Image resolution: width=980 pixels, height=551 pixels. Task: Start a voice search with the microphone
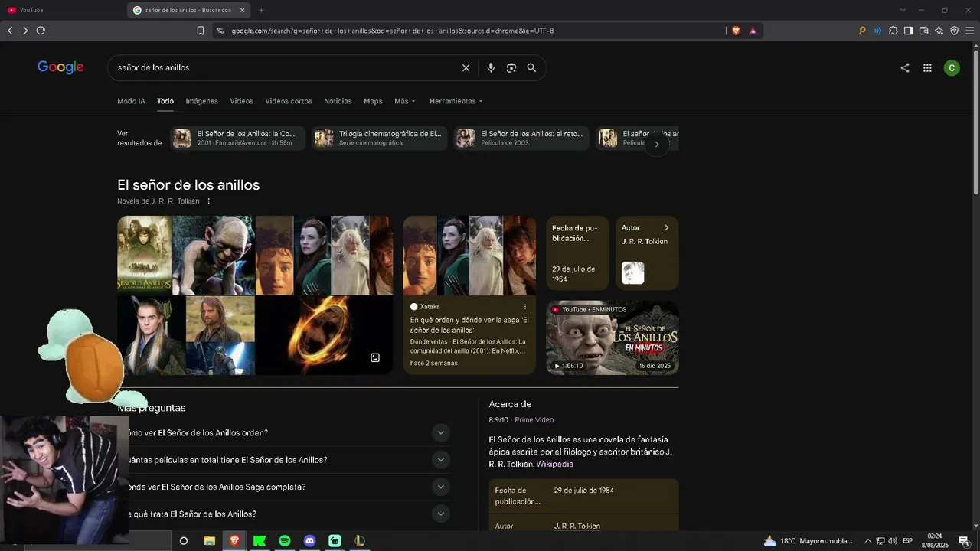click(x=491, y=68)
